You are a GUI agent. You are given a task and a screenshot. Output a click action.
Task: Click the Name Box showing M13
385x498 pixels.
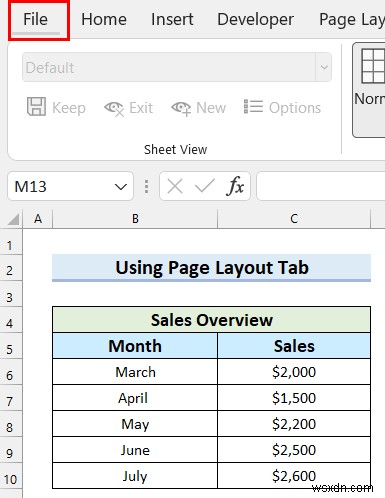(70, 186)
